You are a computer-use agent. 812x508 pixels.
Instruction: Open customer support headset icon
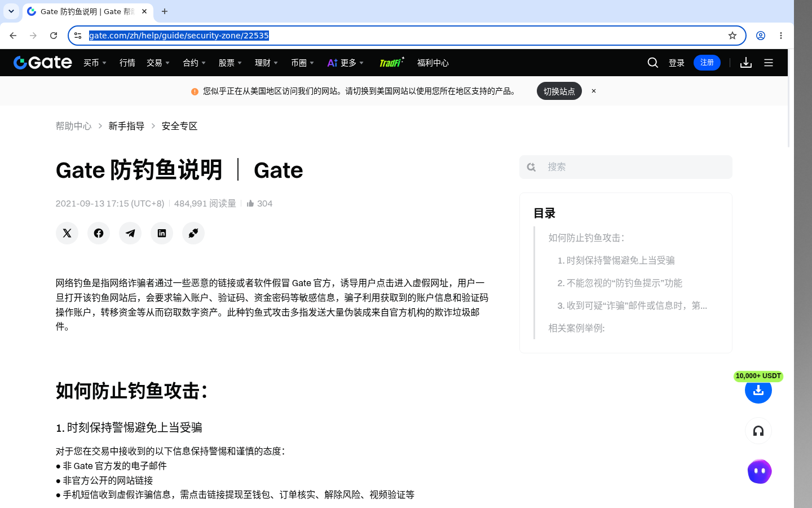[758, 431]
